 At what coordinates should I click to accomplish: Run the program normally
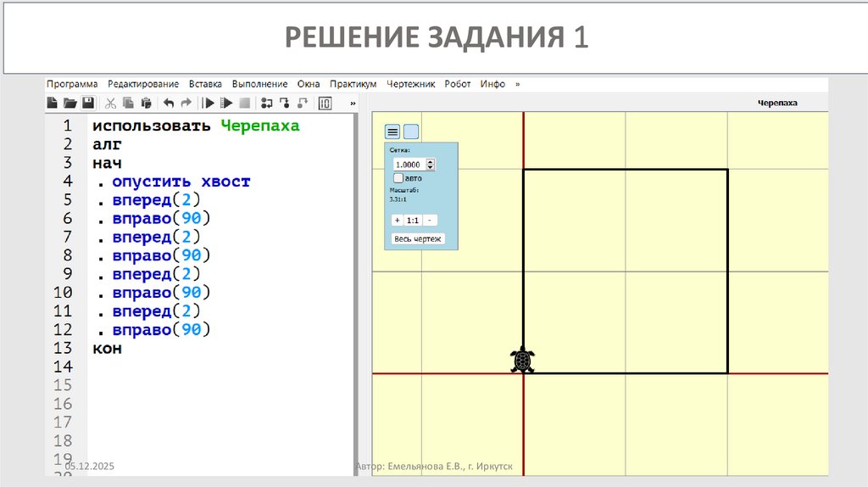[x=209, y=103]
